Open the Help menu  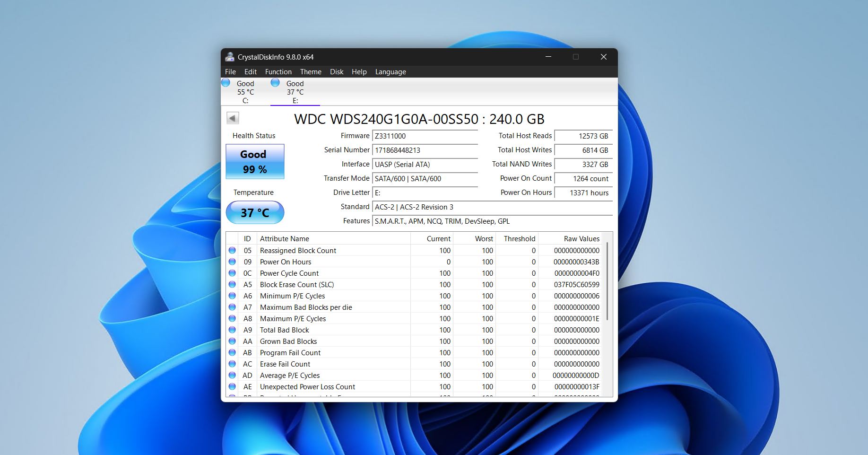359,71
